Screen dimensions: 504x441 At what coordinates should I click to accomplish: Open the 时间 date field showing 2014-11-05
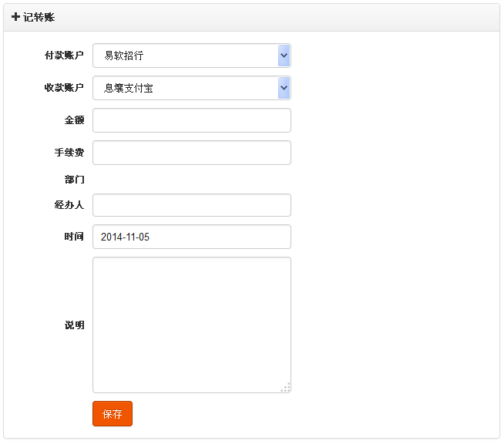192,237
